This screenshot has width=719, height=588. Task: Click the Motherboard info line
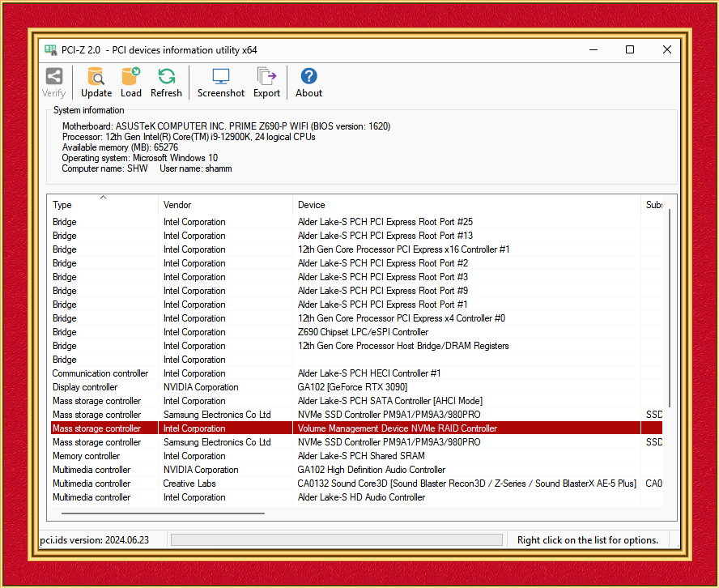tap(226, 126)
